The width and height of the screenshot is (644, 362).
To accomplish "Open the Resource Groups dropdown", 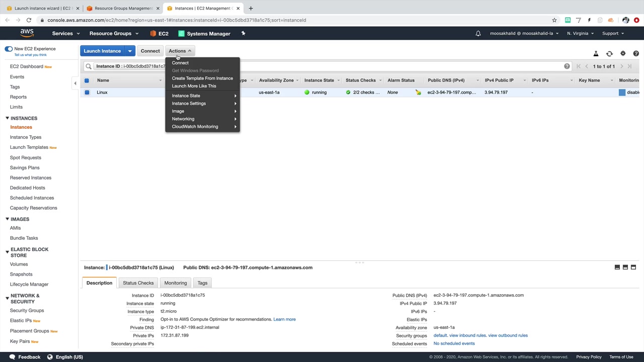I will click(114, 34).
